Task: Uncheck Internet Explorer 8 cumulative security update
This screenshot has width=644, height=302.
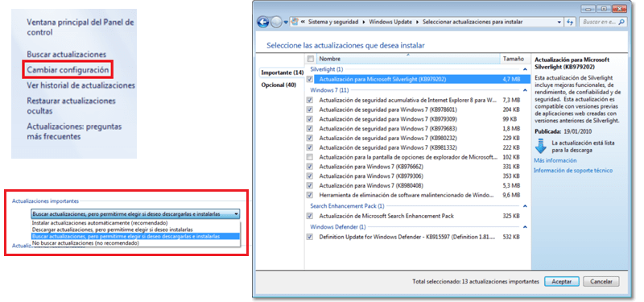Action: 310,100
